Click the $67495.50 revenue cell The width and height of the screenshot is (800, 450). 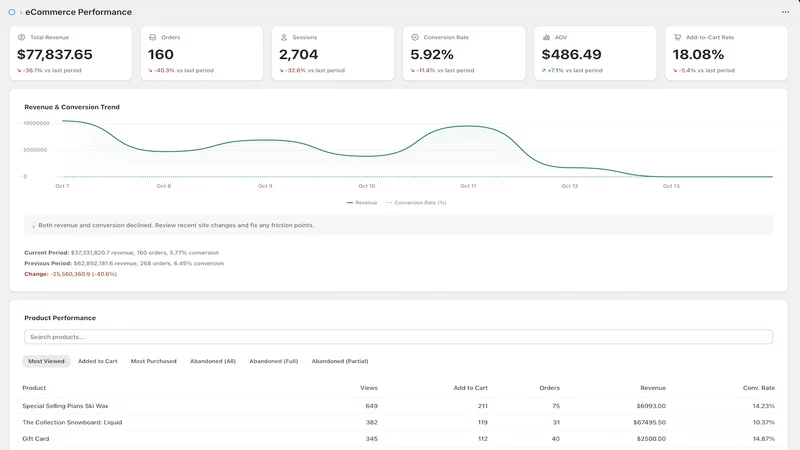[x=649, y=422]
